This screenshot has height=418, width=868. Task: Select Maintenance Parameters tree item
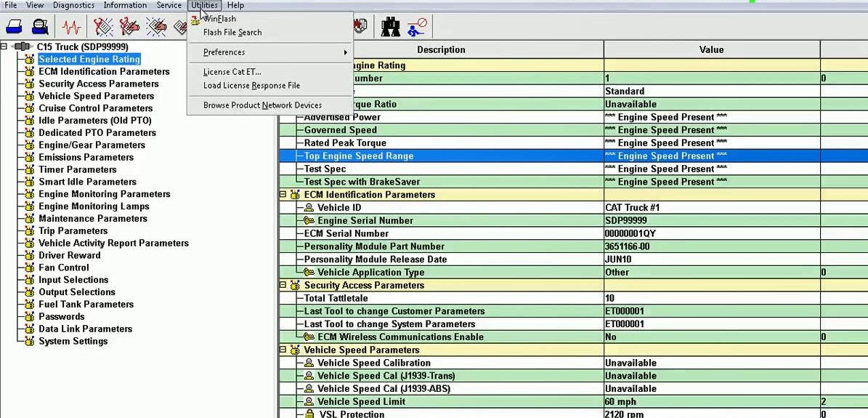click(93, 218)
